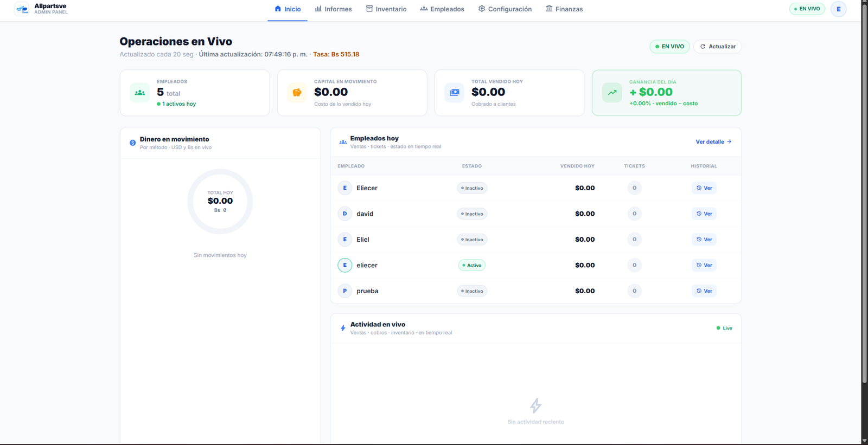Click the Dinero en movimiento dollar icon
This screenshot has height=445, width=868.
pyautogui.click(x=132, y=143)
